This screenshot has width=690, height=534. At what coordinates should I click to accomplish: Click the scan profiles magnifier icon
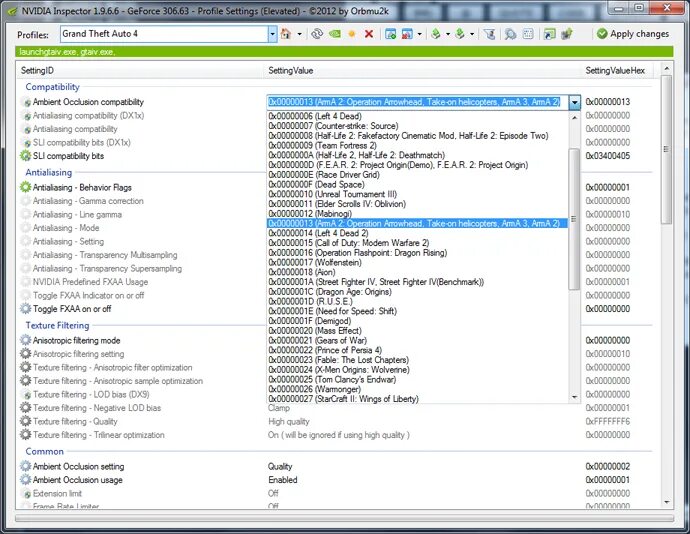(510, 34)
